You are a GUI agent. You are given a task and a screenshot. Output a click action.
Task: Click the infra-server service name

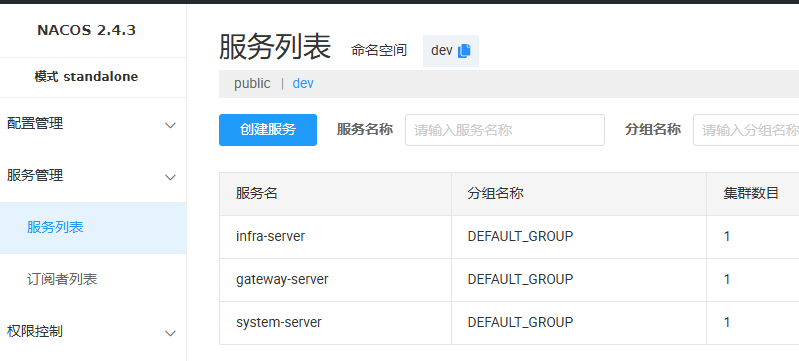(x=271, y=237)
